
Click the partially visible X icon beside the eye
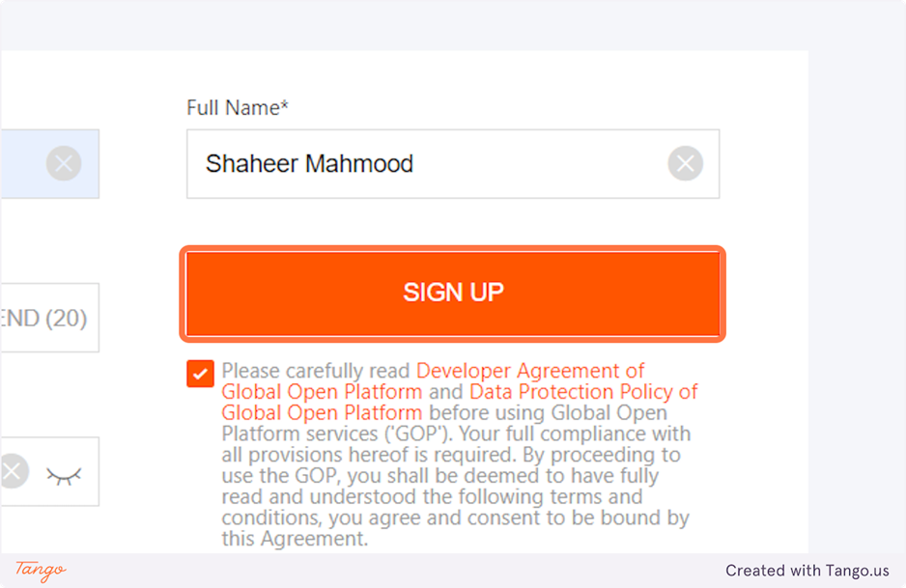click(11, 472)
